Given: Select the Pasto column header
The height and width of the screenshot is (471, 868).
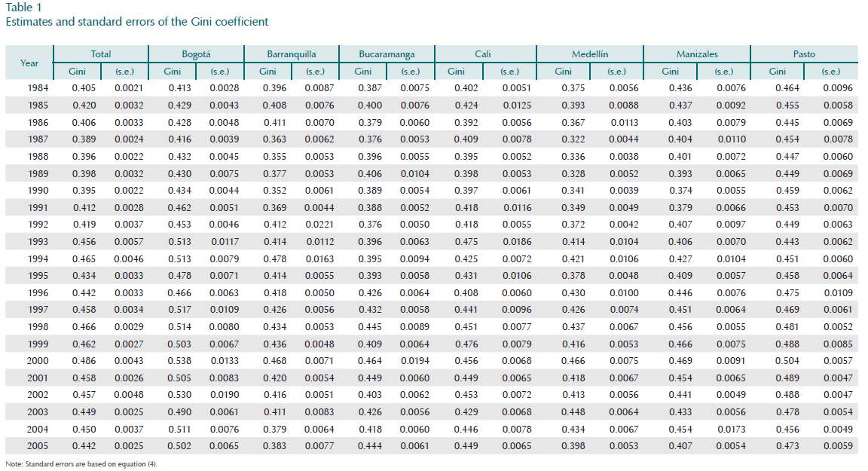Looking at the screenshot, I should (x=804, y=54).
